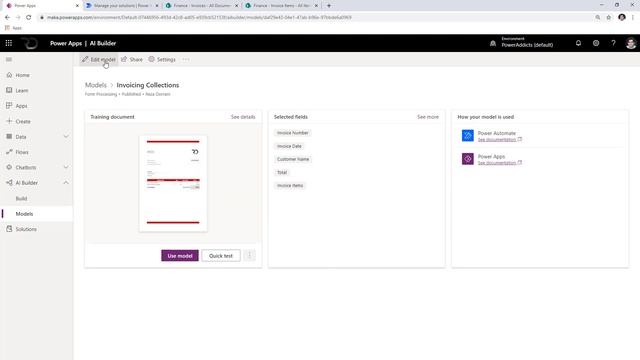Click the notifications bell icon
Image resolution: width=640 pixels, height=360 pixels.
click(x=578, y=43)
